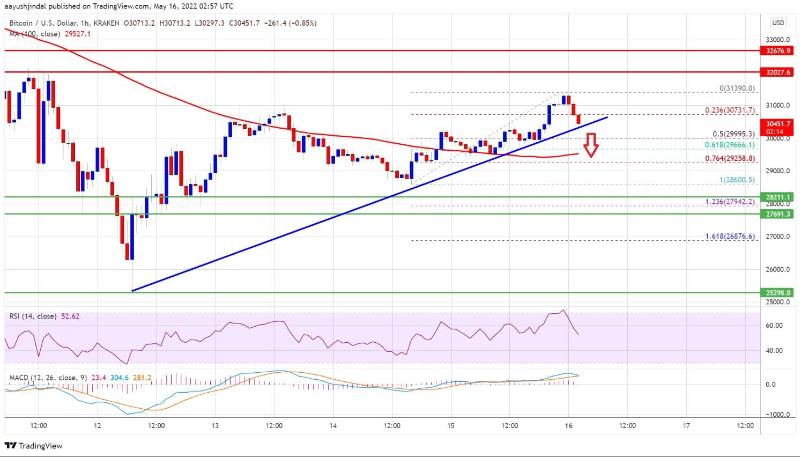Click the 28211.1 green price label
This screenshot has width=800, height=457.
[778, 197]
